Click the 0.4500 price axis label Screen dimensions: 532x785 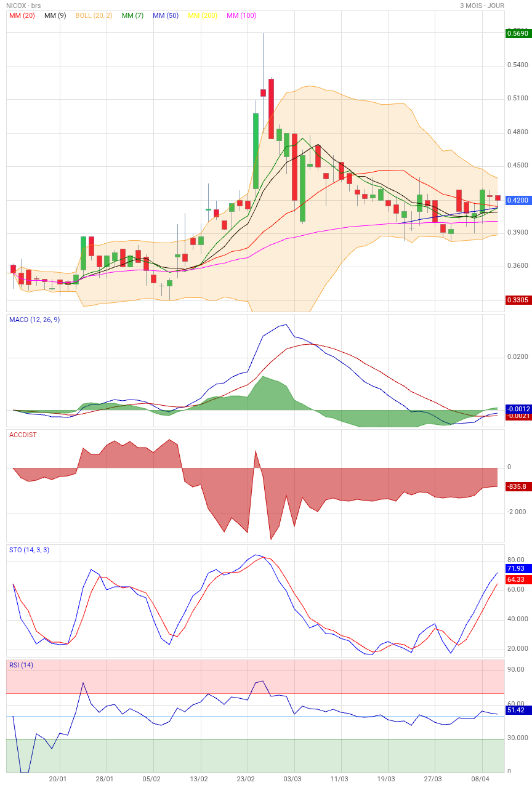pyautogui.click(x=518, y=165)
